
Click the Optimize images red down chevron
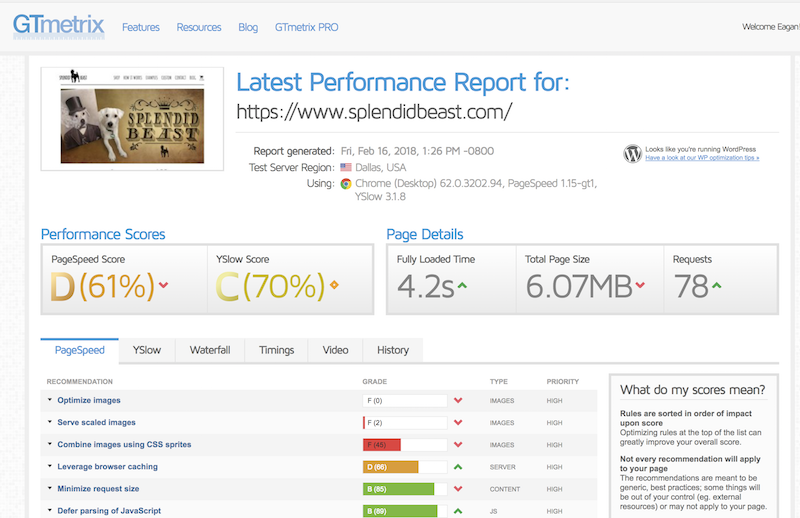(x=458, y=401)
